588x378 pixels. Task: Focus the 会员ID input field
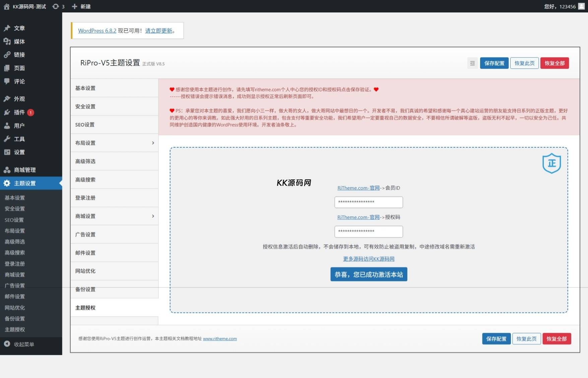click(369, 202)
